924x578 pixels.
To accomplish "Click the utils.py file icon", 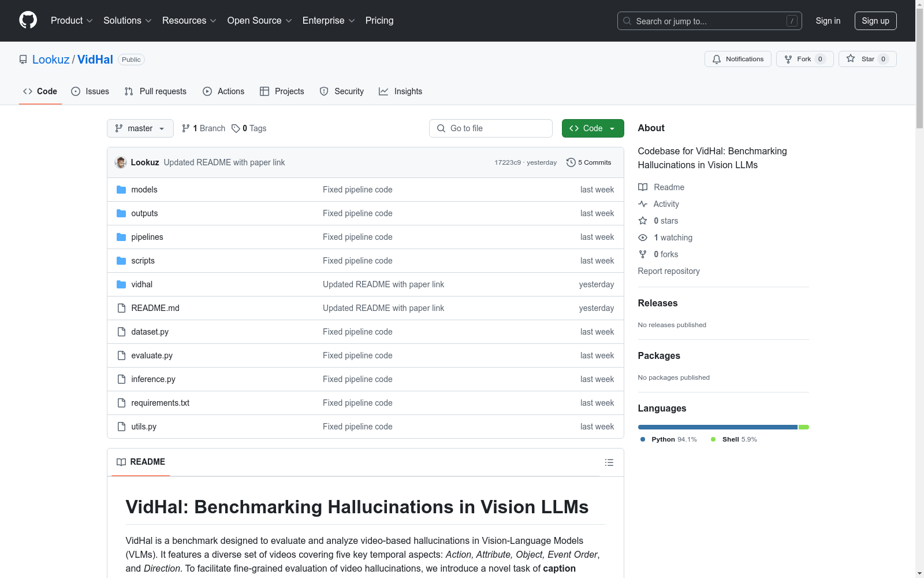I will [x=121, y=427].
